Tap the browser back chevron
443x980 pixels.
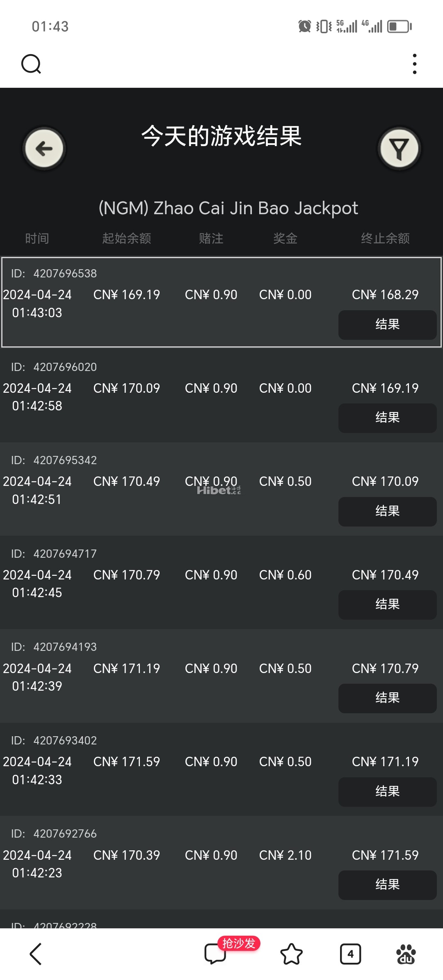point(36,954)
